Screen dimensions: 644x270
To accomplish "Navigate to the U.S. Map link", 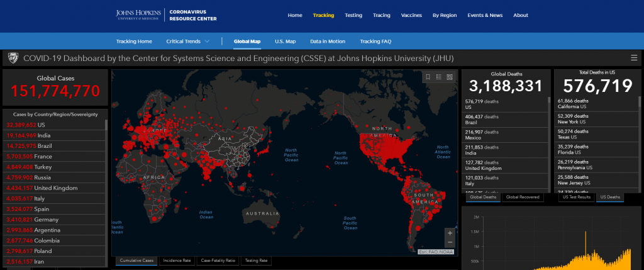I will coord(285,42).
